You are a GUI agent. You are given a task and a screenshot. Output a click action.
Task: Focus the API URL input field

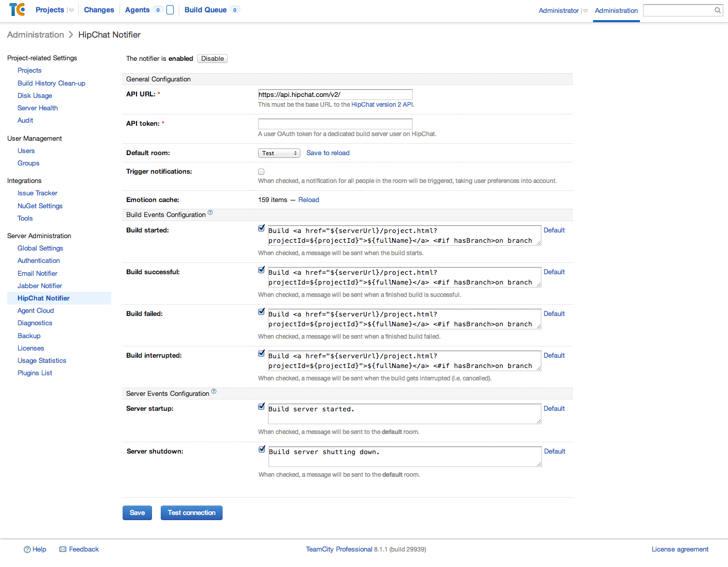(335, 94)
